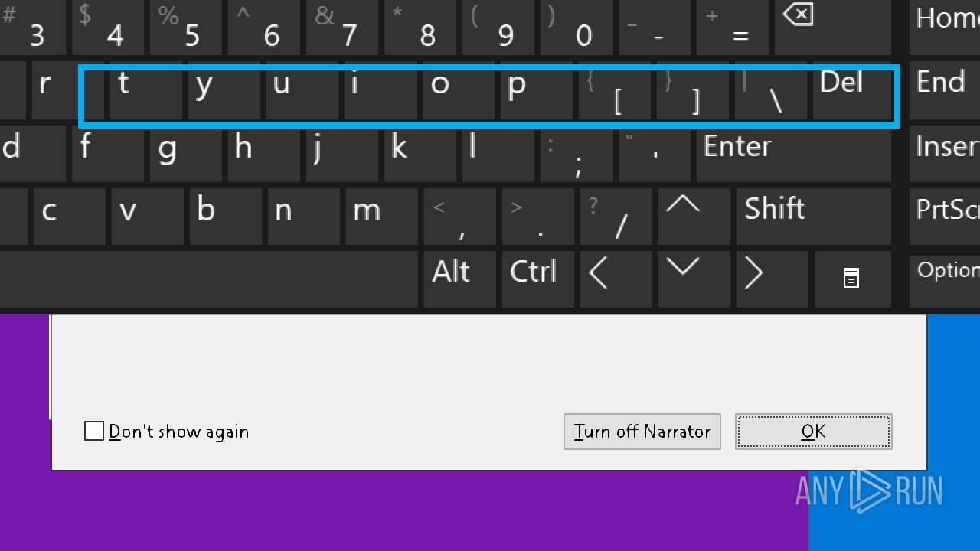Tap the 4 dollar key
This screenshot has height=551, width=980.
107,28
